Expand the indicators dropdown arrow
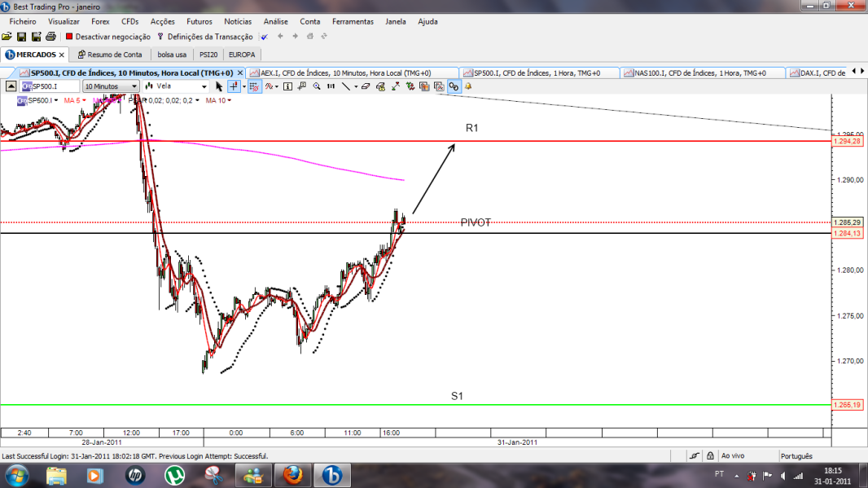 (x=277, y=86)
